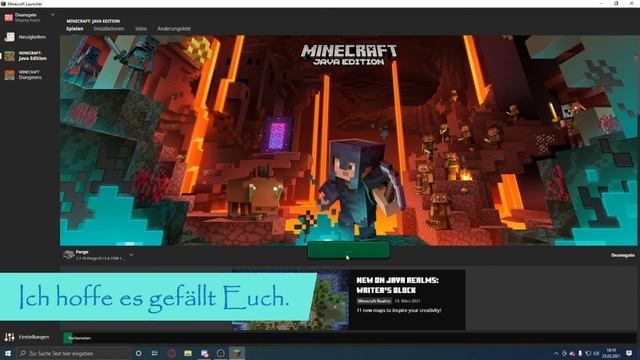Switch to the Spielen tab

[75, 29]
